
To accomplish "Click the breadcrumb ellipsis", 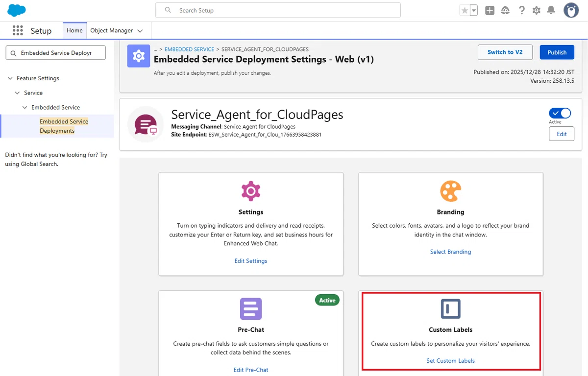I will (155, 49).
